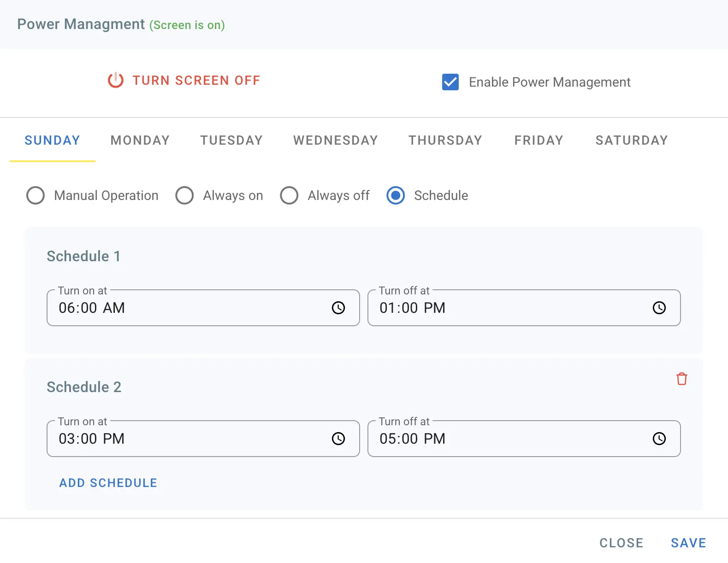Open clock picker for Schedule 1 turn off
Image resolution: width=728 pixels, height=563 pixels.
(x=659, y=308)
